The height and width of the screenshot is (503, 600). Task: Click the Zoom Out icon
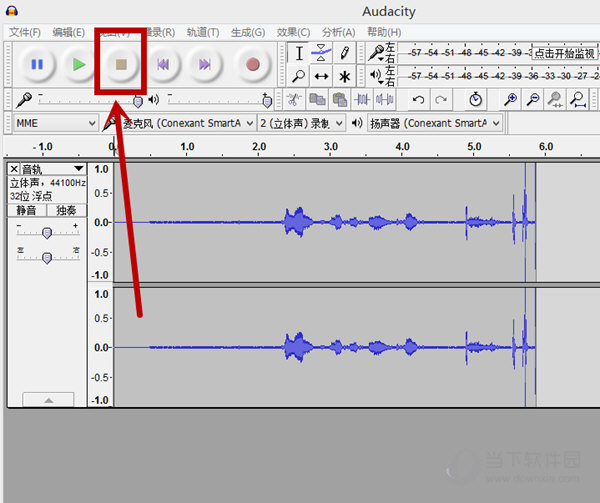533,100
